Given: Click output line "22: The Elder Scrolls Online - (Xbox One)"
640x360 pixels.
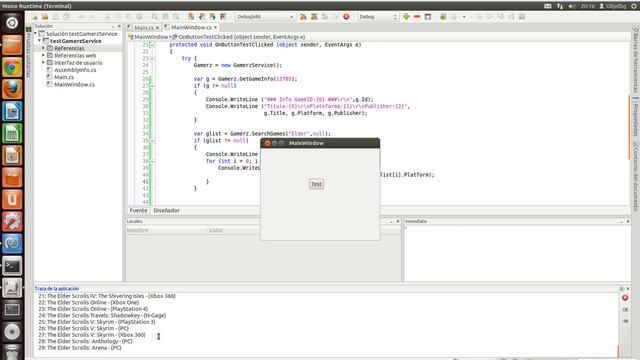Looking at the screenshot, I should (89, 302).
